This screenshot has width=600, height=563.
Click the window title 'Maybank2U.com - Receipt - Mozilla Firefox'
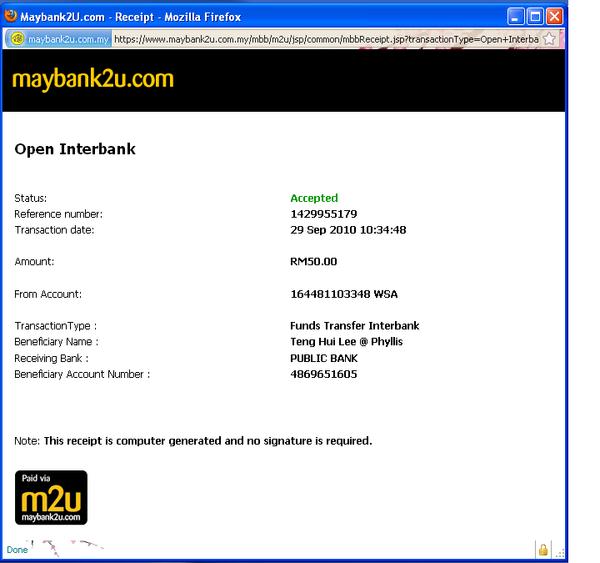click(130, 17)
